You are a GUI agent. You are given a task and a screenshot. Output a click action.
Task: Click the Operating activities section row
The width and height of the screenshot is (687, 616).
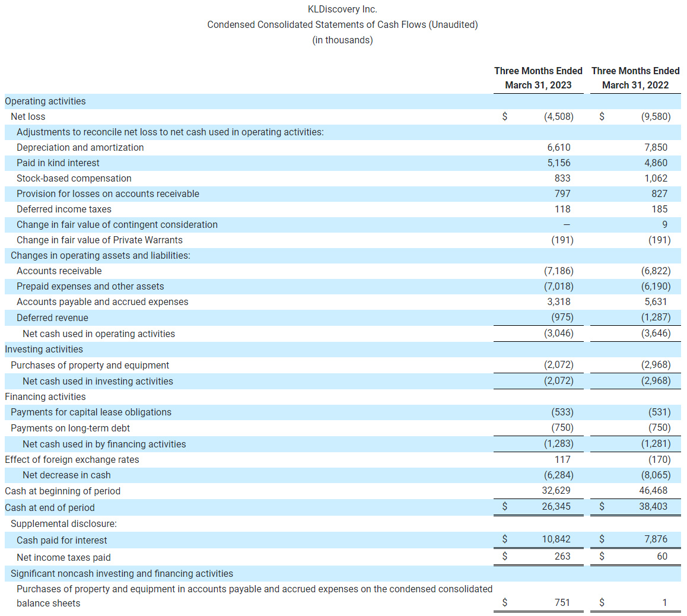point(45,101)
